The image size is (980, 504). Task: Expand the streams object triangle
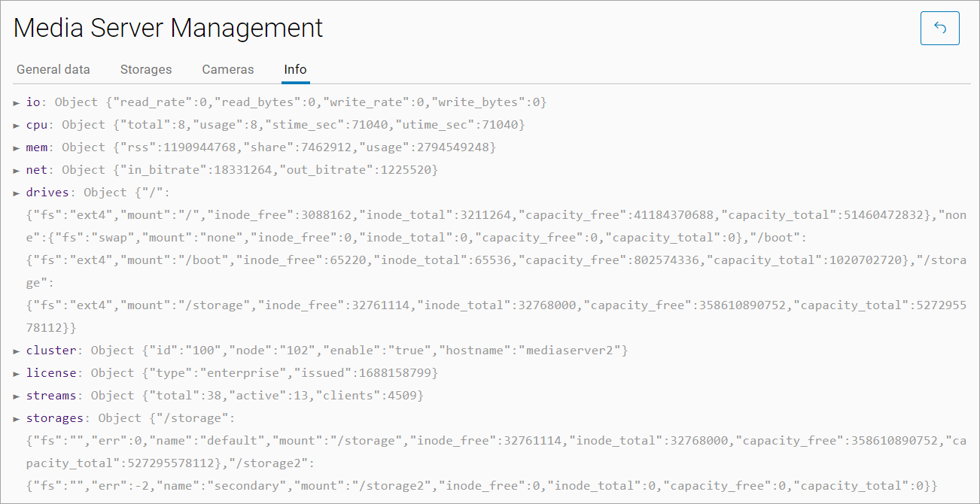click(x=17, y=396)
